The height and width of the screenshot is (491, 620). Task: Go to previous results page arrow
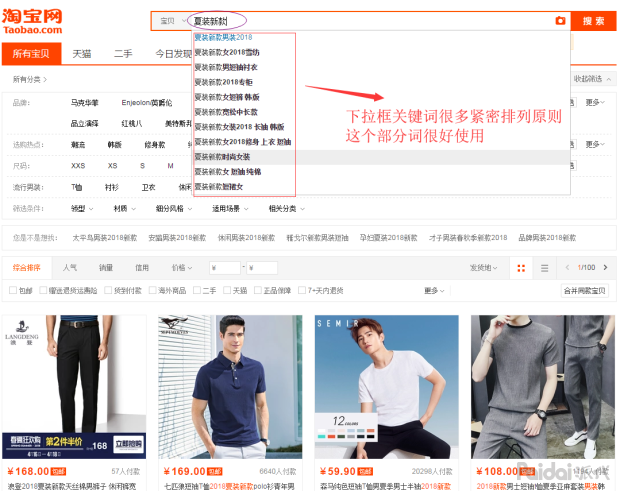(567, 268)
